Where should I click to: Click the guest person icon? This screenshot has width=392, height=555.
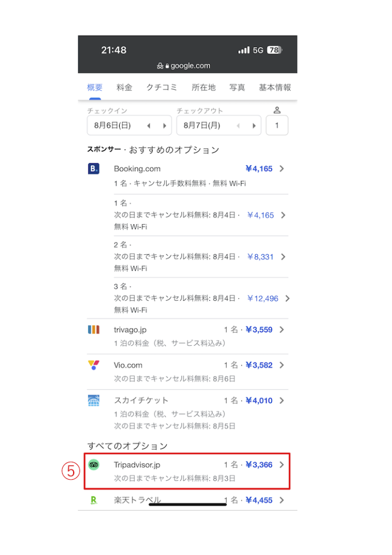pos(277,110)
